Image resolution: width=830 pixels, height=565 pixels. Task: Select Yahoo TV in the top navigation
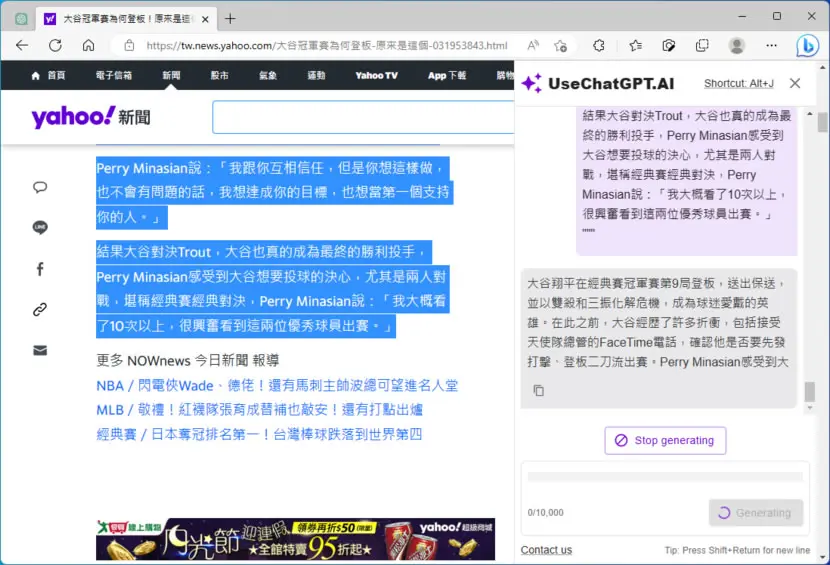pyautogui.click(x=376, y=75)
